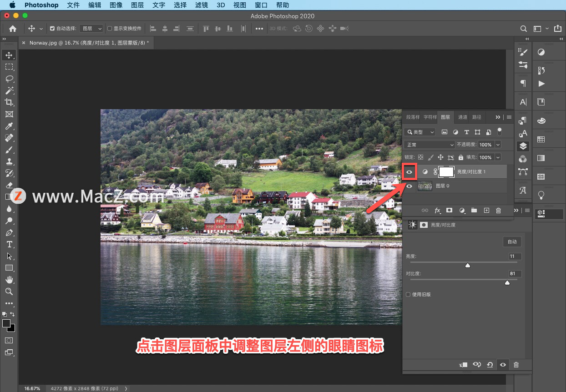Open the 类型 layer filter dropdown
This screenshot has width=566, height=392.
[x=420, y=132]
